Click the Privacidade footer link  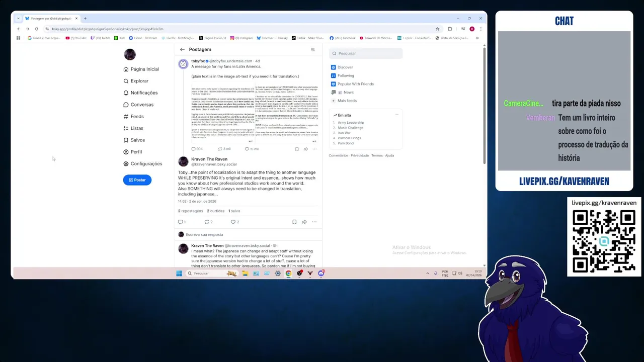point(360,155)
